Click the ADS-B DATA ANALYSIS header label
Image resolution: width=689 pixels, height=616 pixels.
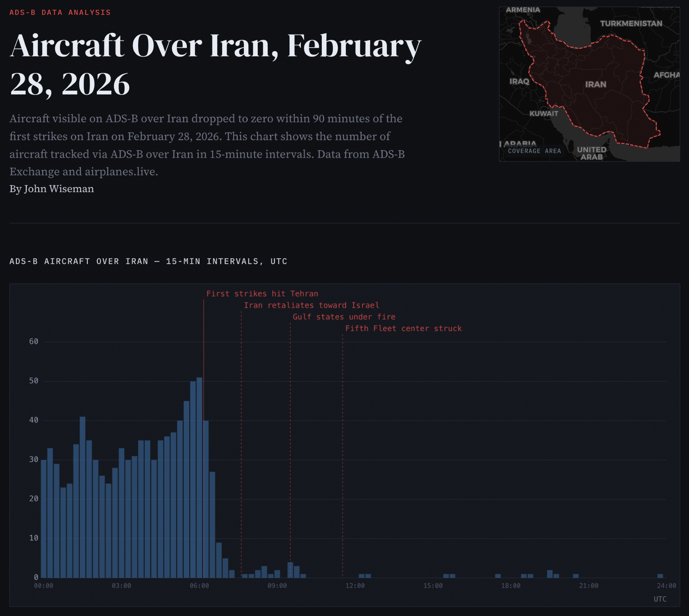tap(60, 12)
